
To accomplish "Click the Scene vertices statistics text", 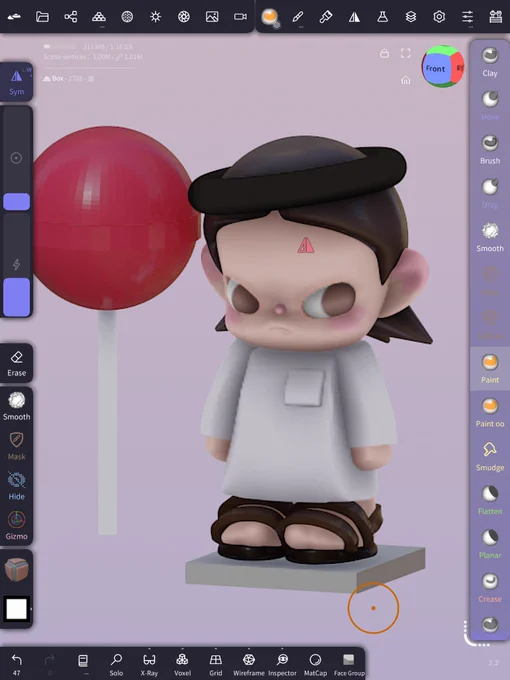I will tap(93, 57).
